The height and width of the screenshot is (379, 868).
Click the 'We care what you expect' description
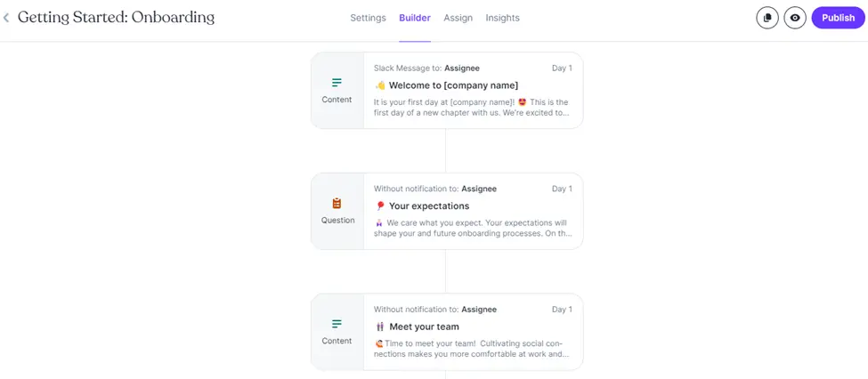473,228
